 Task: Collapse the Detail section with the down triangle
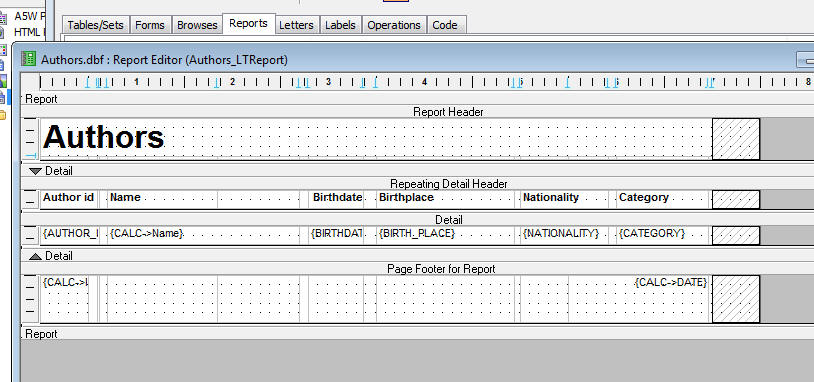[36, 171]
